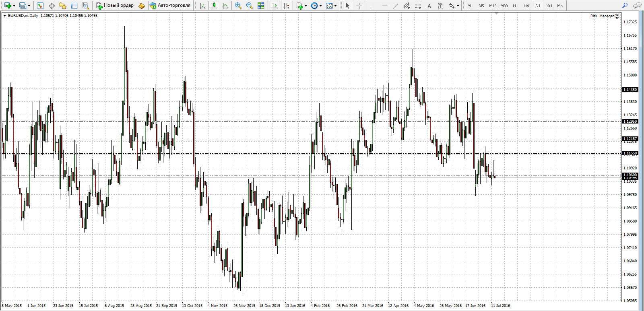Zoom in on the chart

[x=238, y=6]
